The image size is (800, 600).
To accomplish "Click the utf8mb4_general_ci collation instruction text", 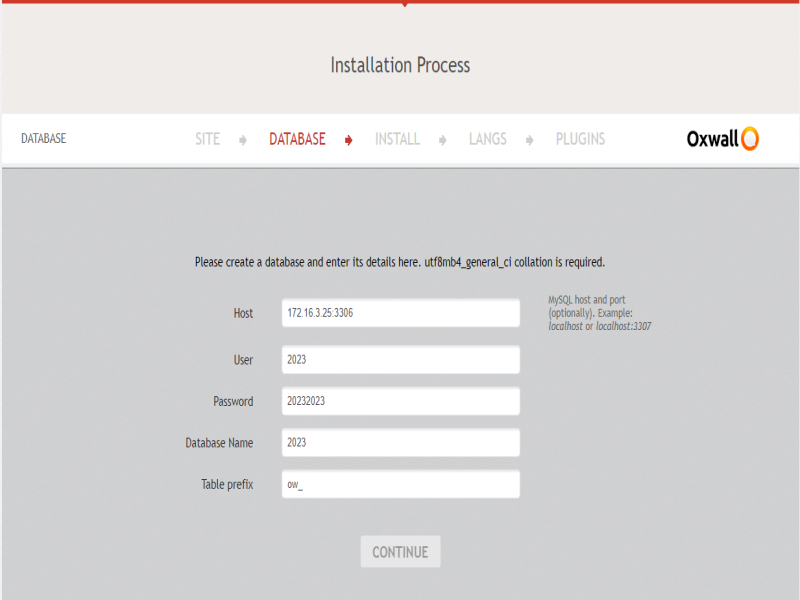I will click(400, 262).
